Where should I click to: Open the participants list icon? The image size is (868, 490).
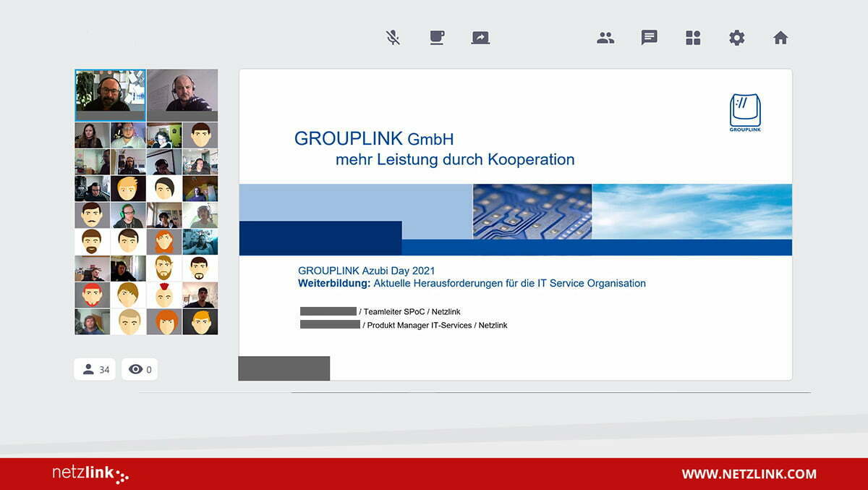pyautogui.click(x=605, y=38)
